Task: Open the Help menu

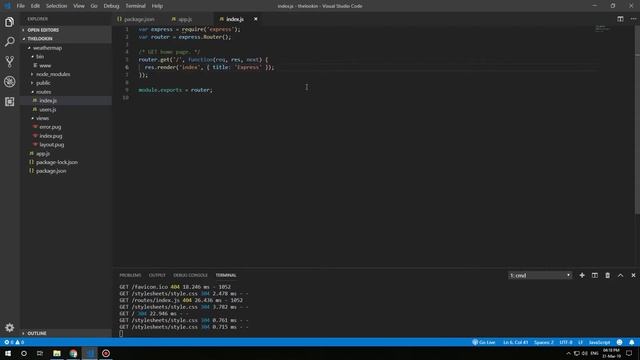Action: [157, 6]
